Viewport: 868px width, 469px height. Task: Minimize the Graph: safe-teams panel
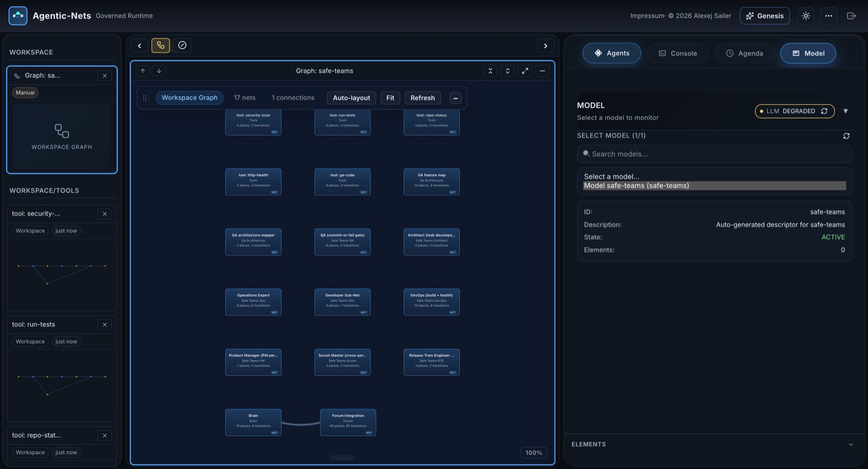click(x=542, y=71)
